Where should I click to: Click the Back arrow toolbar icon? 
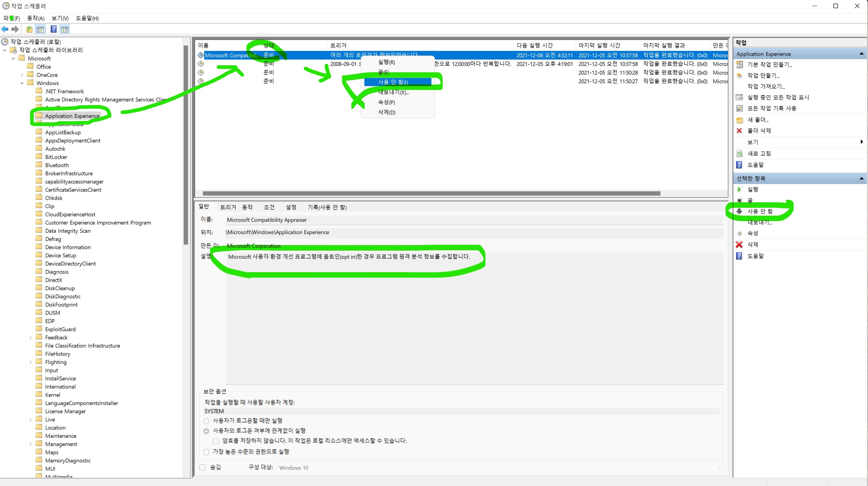point(5,29)
